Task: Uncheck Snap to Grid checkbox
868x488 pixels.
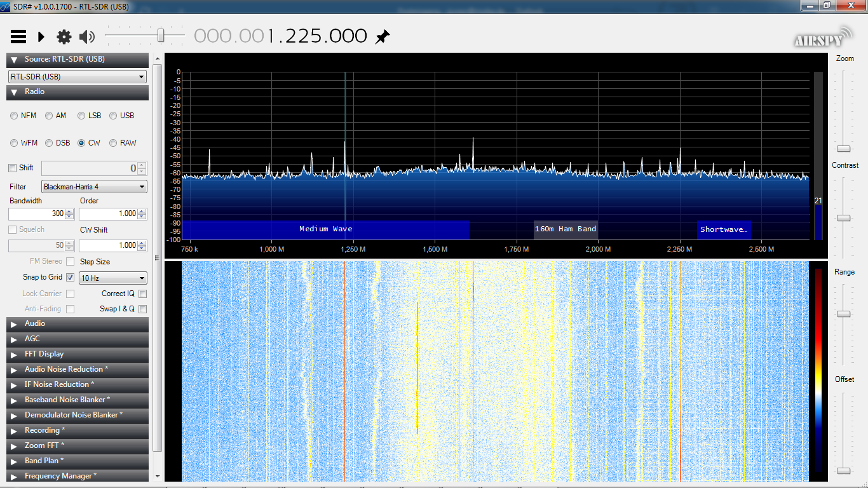Action: 70,277
